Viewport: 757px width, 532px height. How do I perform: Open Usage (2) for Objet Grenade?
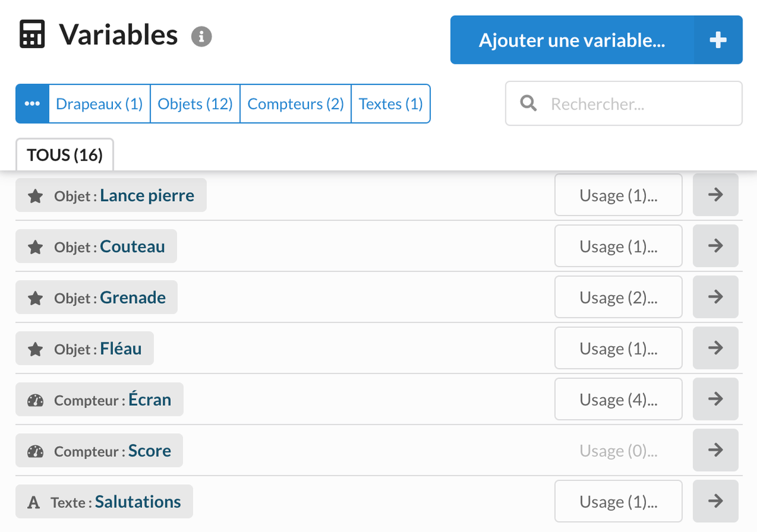pyautogui.click(x=618, y=297)
